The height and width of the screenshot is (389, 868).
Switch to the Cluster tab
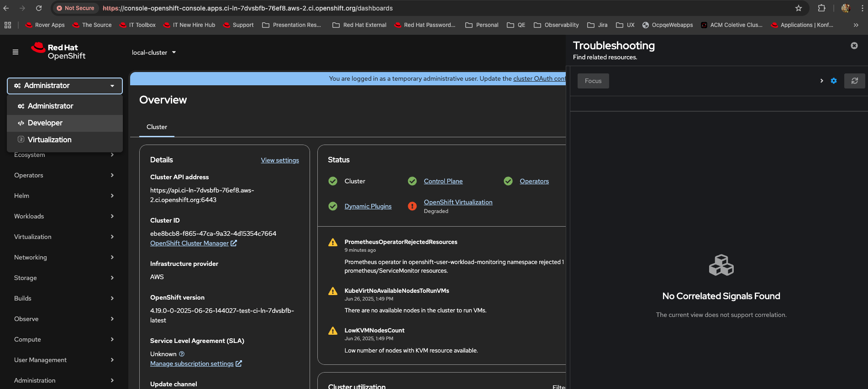click(157, 127)
